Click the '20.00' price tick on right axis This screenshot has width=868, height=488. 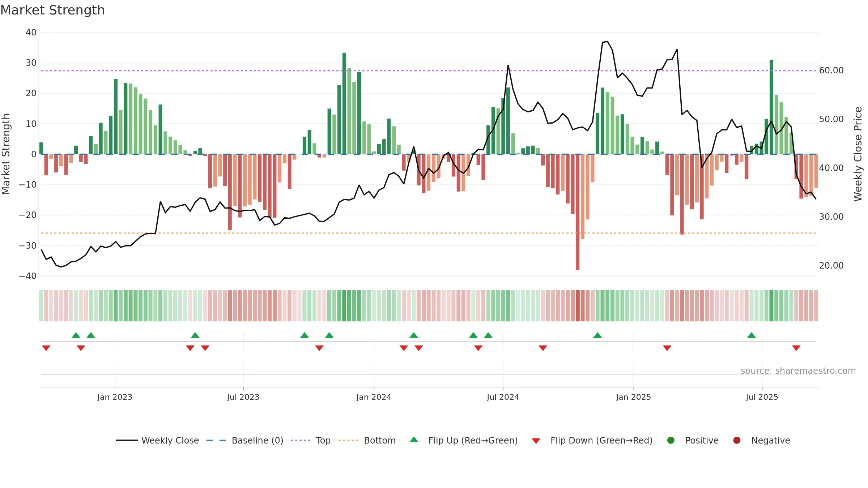(x=831, y=266)
